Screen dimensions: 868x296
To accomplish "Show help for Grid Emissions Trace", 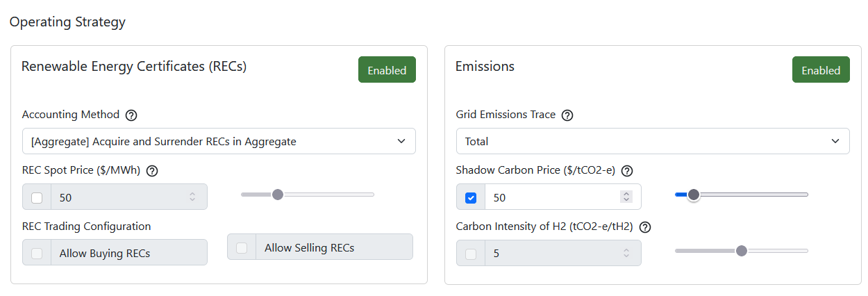I will [x=567, y=115].
